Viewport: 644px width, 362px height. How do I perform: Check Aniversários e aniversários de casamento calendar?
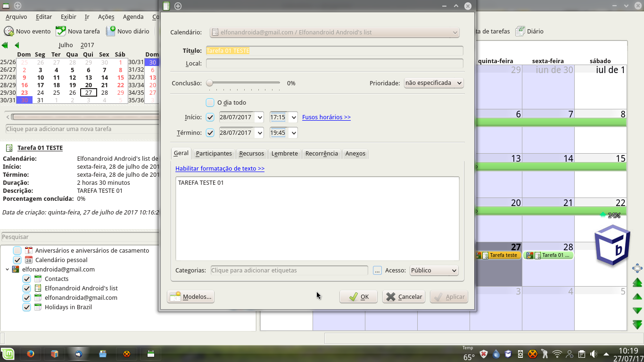[x=17, y=251]
